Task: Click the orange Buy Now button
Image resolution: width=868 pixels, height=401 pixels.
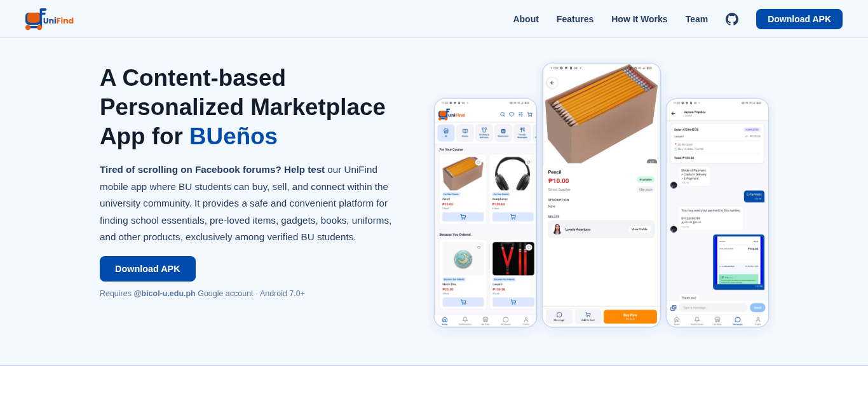Action: coord(630,316)
